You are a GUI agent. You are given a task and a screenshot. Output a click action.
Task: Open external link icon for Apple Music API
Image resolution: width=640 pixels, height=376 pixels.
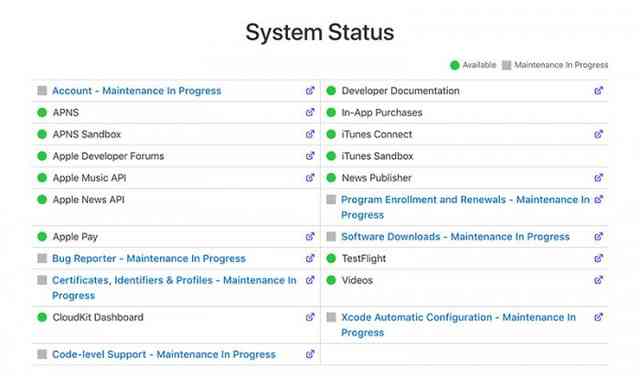[x=310, y=178]
